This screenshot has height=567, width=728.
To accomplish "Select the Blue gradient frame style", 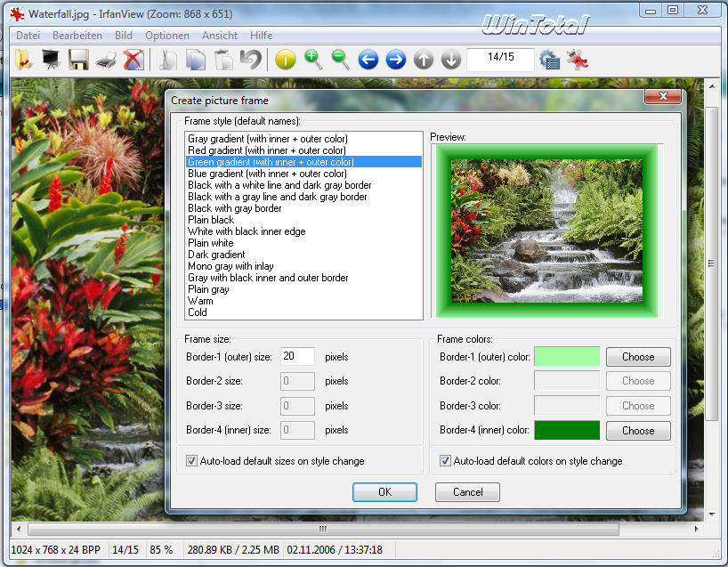I will (267, 174).
